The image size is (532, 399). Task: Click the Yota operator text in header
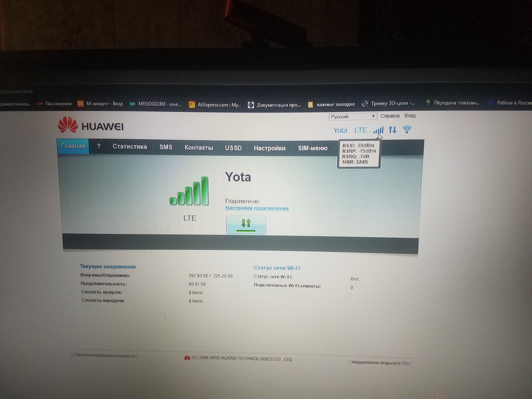tap(340, 130)
